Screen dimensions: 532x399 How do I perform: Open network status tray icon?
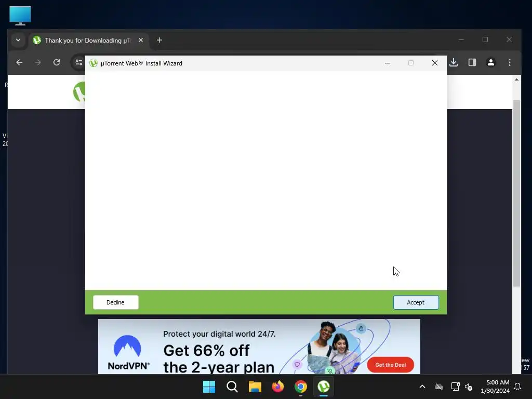click(x=455, y=387)
